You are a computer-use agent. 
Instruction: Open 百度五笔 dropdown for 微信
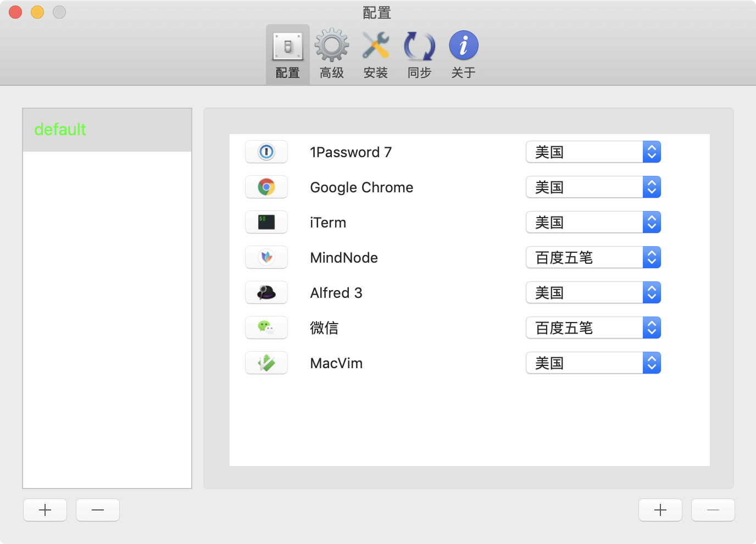[593, 327]
